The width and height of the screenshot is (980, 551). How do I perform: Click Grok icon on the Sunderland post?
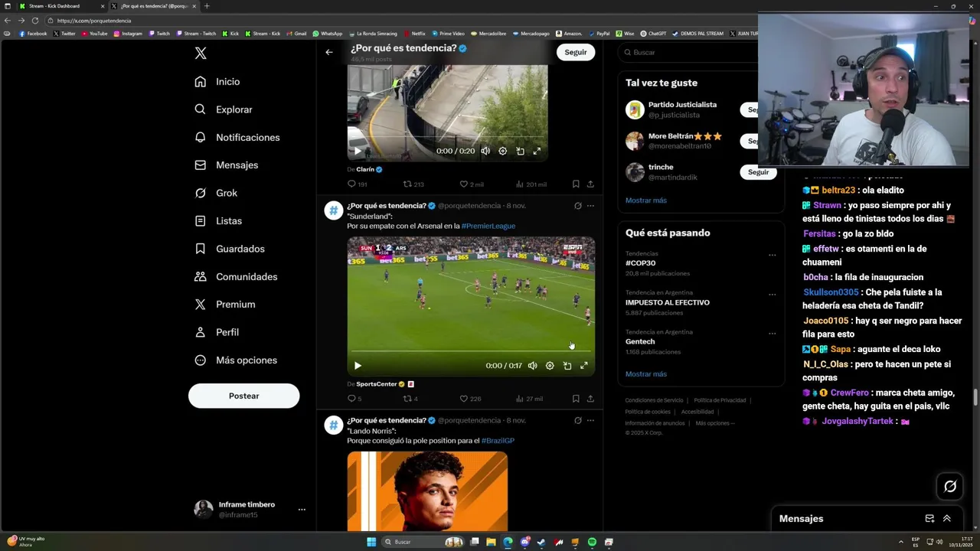(578, 206)
